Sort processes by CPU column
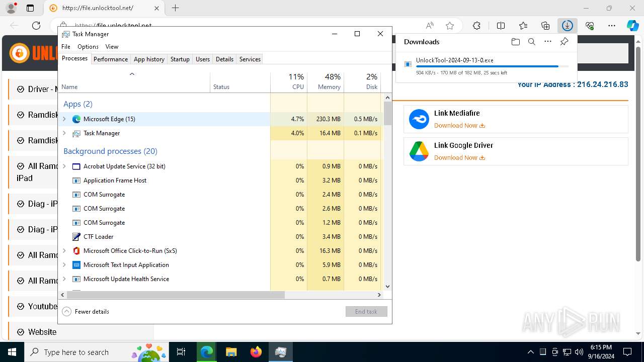This screenshot has height=362, width=644. coord(289,82)
